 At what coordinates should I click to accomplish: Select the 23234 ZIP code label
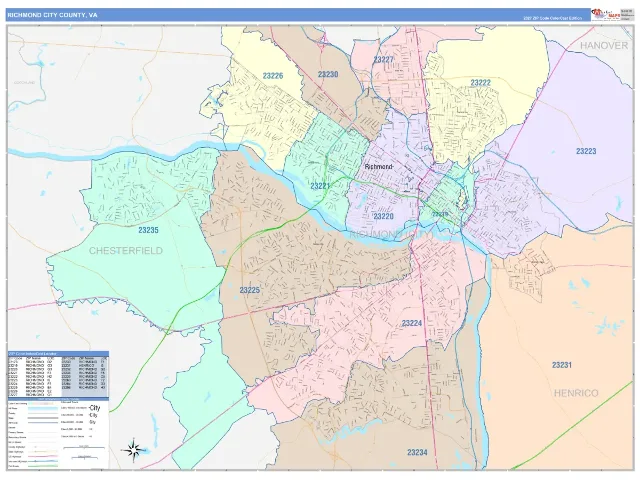coord(417,452)
